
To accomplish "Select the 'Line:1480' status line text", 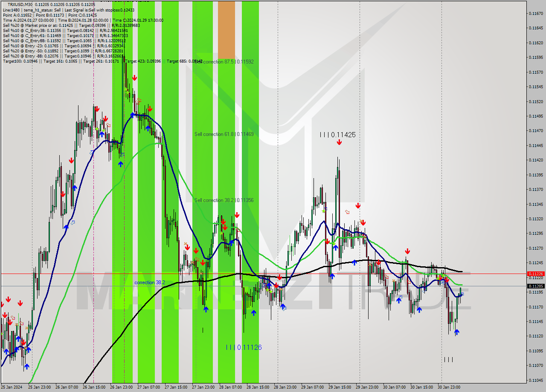I will tap(68, 10).
